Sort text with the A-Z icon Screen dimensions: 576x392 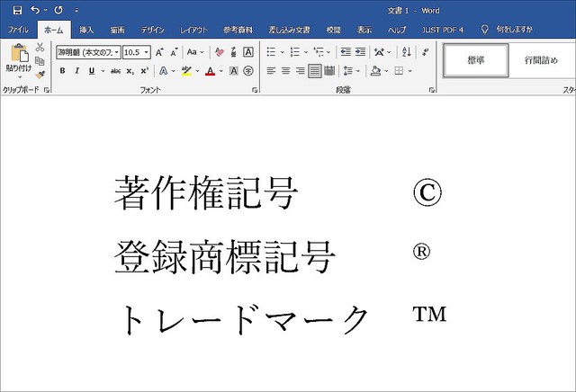(407, 52)
